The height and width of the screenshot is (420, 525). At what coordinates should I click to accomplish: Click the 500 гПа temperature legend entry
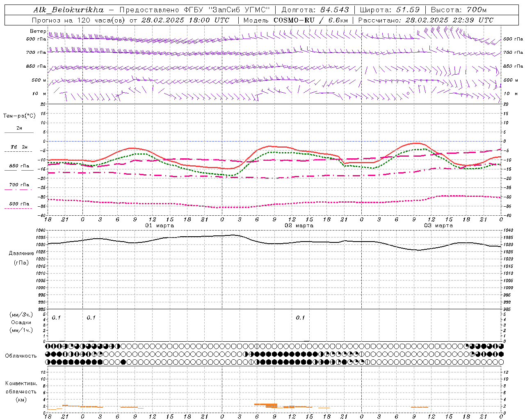click(19, 204)
